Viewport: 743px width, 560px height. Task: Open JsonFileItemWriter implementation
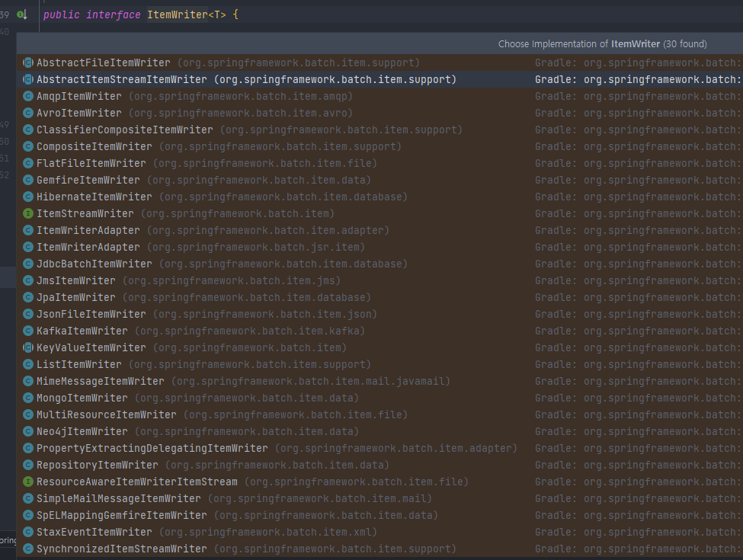coord(380,314)
